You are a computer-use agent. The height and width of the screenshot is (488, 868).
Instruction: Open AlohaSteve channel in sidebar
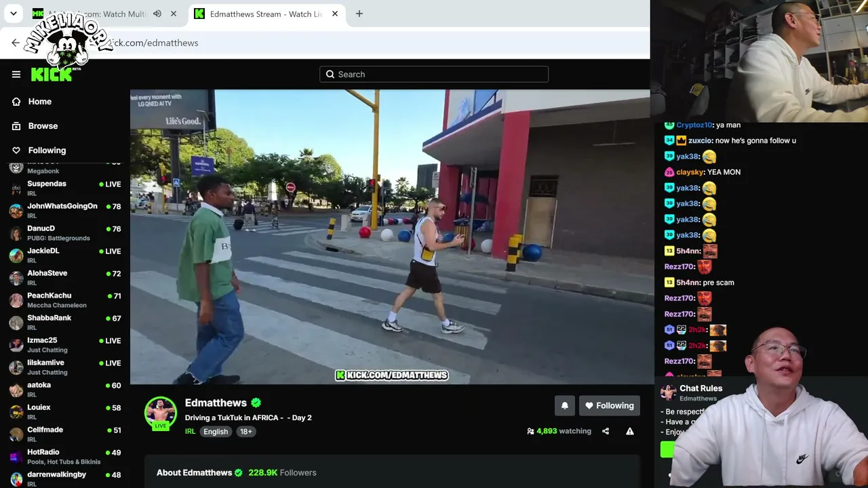pos(64,278)
